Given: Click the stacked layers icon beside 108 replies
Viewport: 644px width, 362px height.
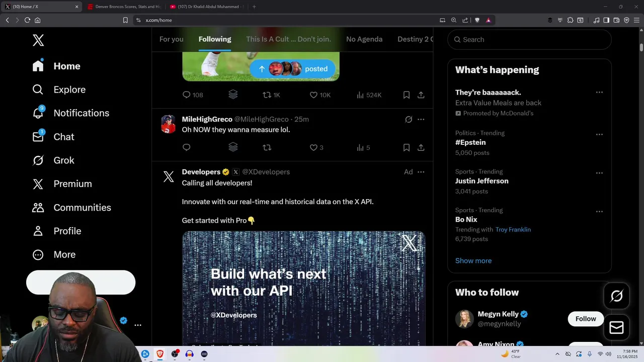Looking at the screenshot, I should point(233,95).
